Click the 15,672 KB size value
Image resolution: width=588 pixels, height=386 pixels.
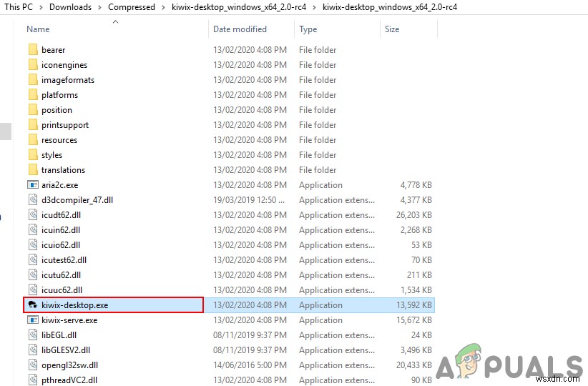point(414,320)
